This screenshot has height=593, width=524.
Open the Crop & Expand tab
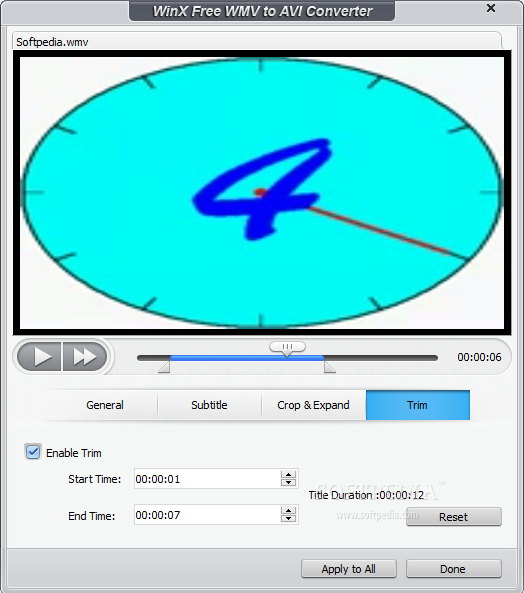click(313, 405)
